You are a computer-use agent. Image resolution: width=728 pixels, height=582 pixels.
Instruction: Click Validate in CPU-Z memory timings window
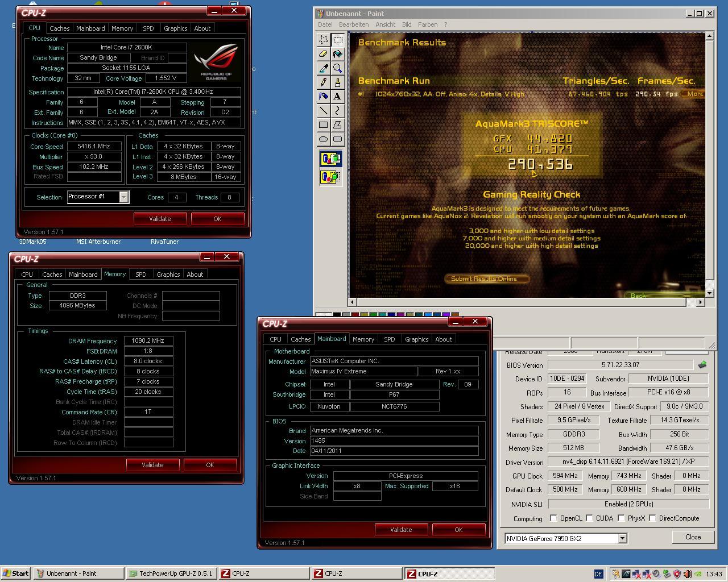click(x=152, y=465)
